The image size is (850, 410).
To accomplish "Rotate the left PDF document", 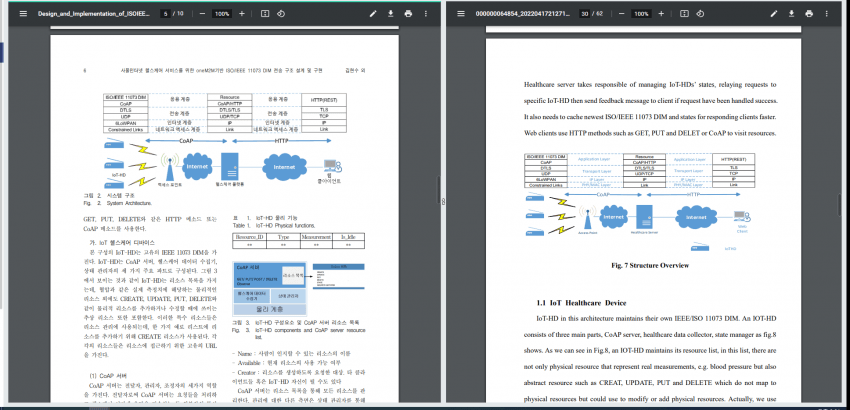I will tap(281, 14).
